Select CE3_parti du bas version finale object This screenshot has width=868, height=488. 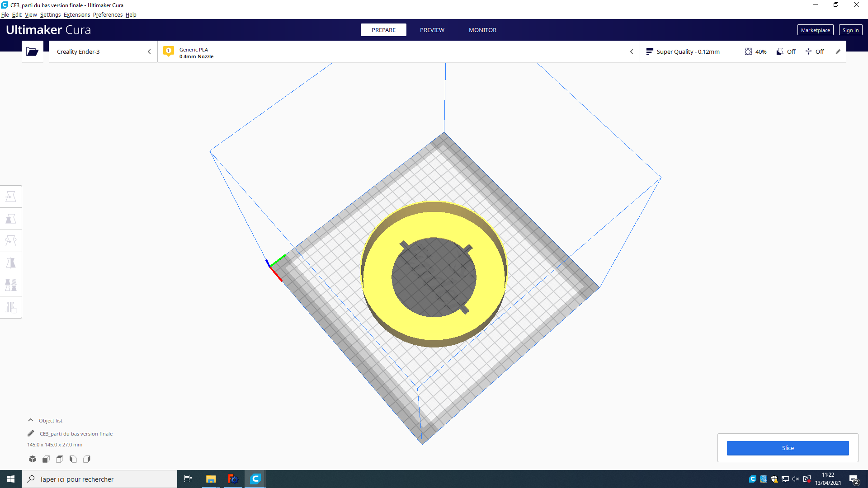pos(76,434)
